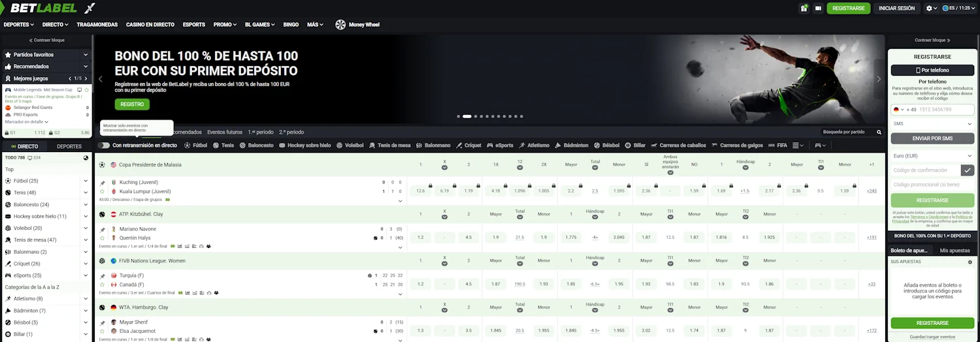Open the ES / 11:25 language dropdown
The width and height of the screenshot is (980, 342).
(960, 8)
